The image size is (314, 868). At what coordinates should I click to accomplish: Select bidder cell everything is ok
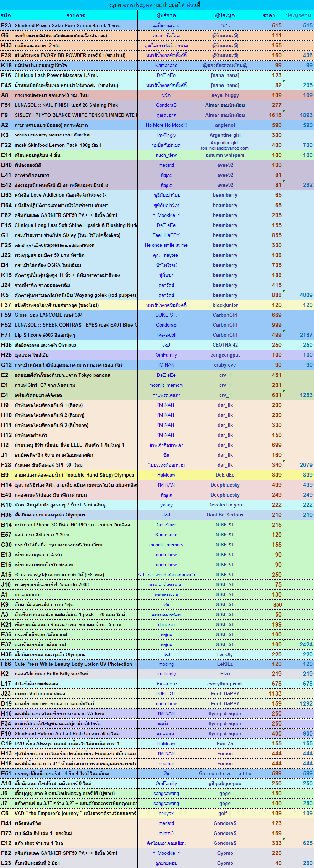(225, 684)
